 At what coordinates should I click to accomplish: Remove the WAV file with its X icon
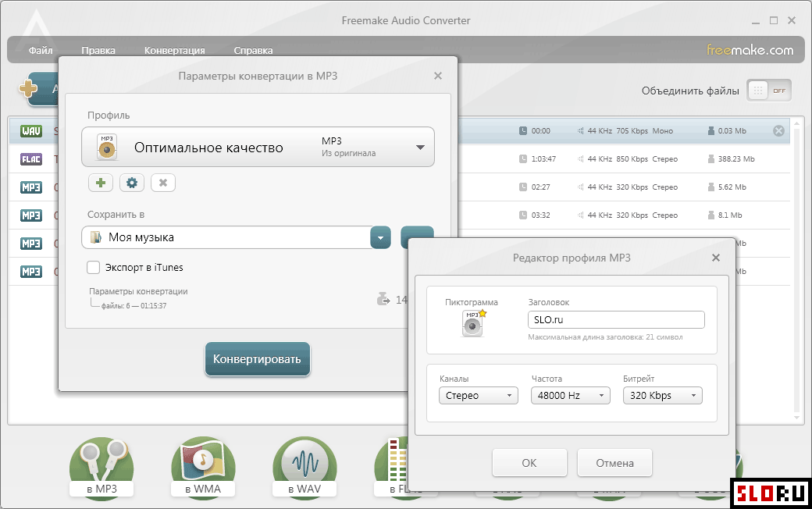point(778,131)
